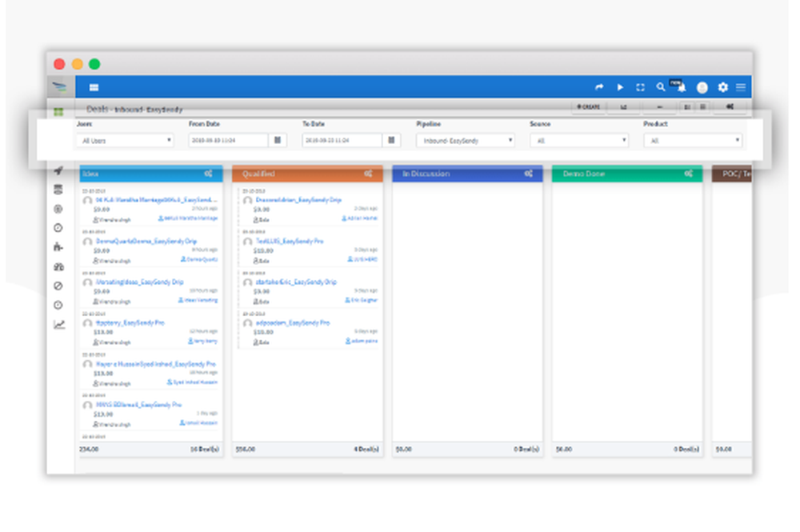Open In Discussion column settings gears

pyautogui.click(x=529, y=174)
